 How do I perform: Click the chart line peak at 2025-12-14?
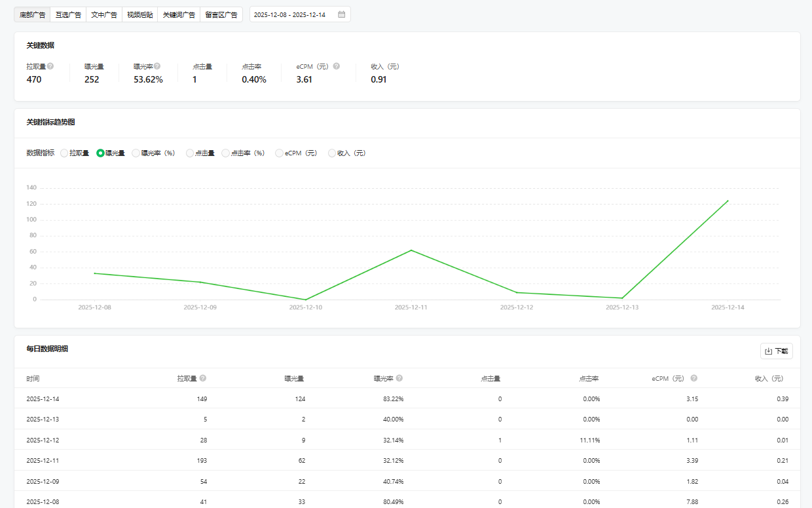coord(728,201)
